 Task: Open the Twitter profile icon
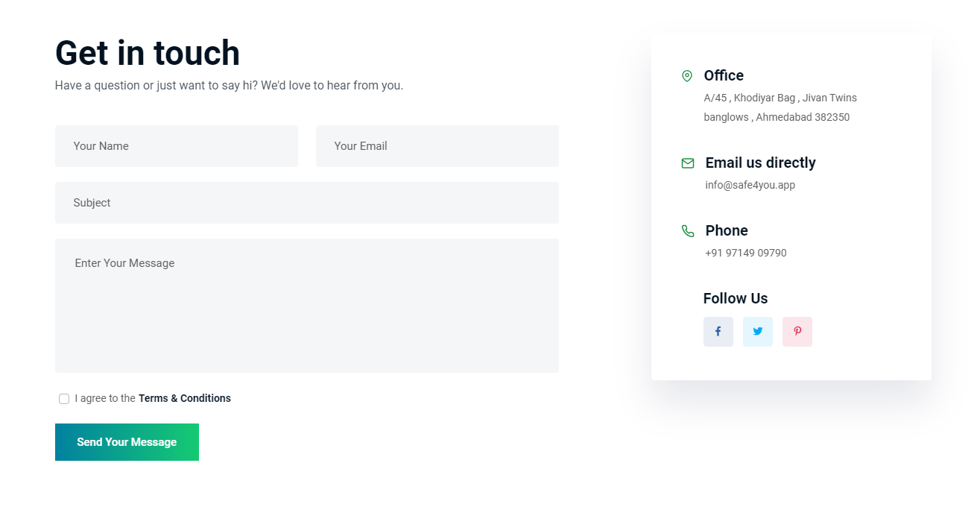757,332
